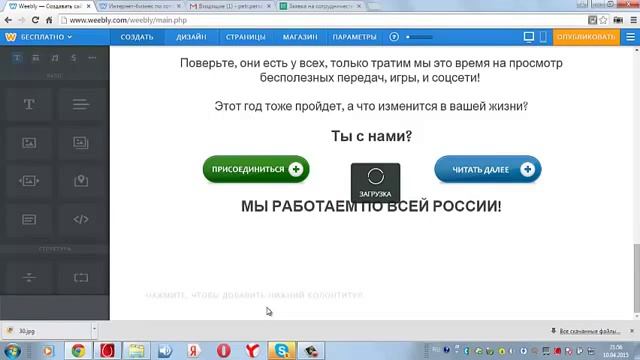640x360 pixels.
Task: Select the Image element
Action: pyautogui.click(x=29, y=142)
